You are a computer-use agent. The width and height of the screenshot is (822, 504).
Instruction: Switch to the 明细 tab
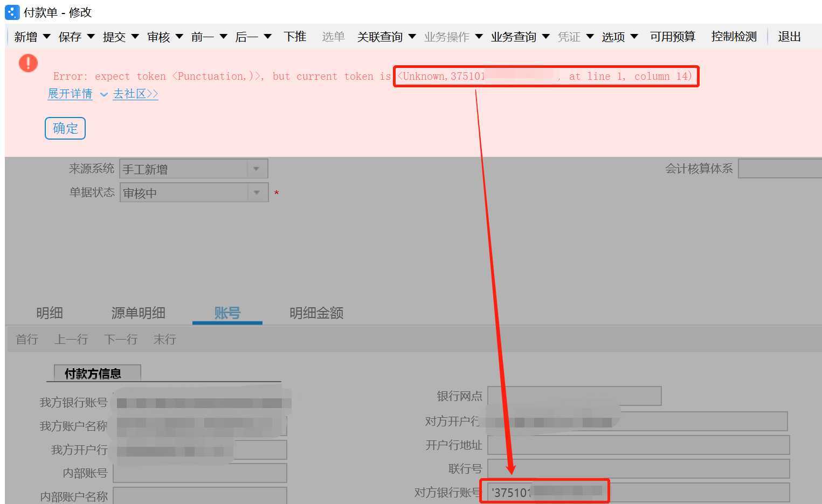point(50,313)
